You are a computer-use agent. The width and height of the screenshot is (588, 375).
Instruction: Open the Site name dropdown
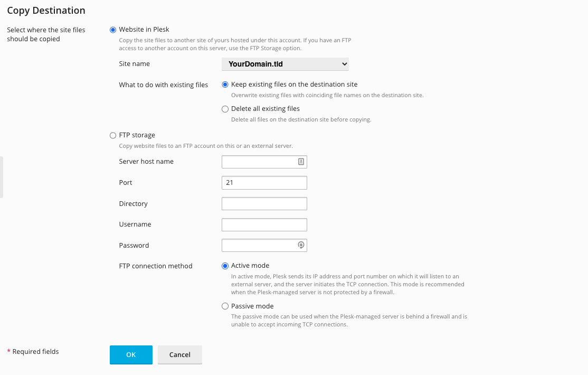click(285, 64)
